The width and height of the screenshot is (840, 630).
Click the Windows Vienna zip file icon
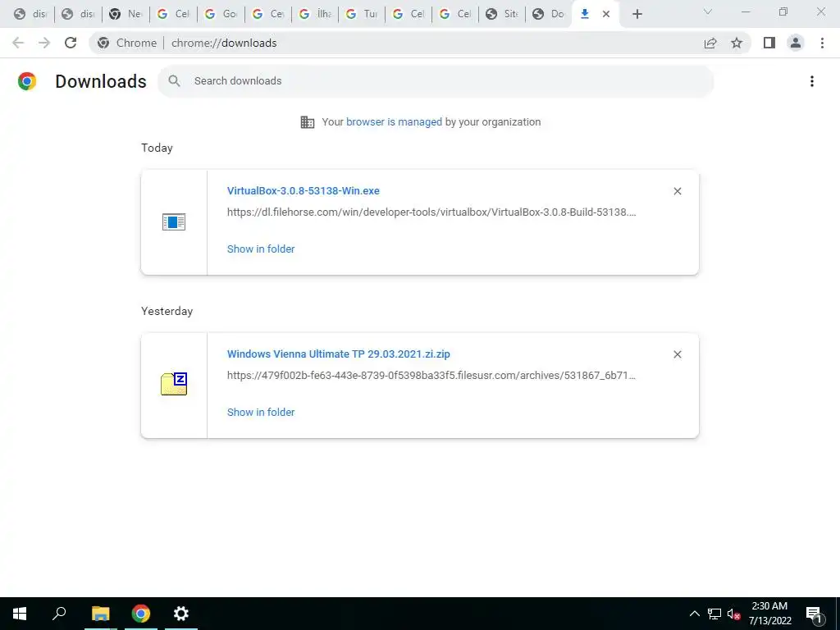[x=174, y=384]
